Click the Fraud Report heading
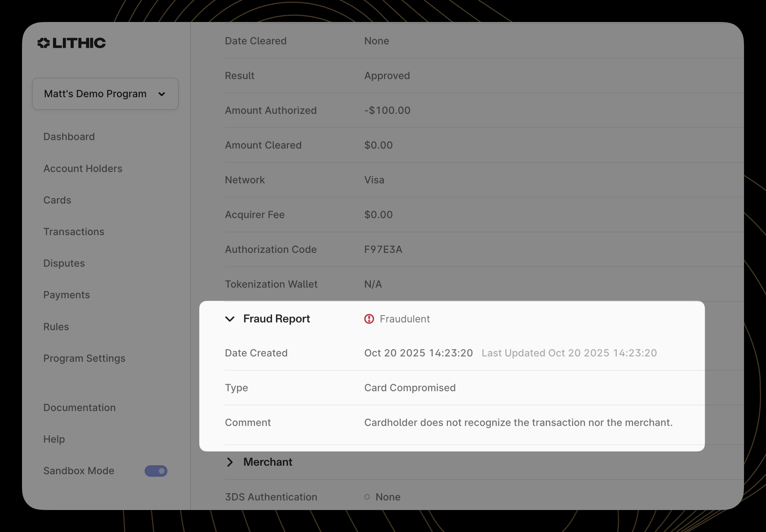The width and height of the screenshot is (766, 532). 276,319
